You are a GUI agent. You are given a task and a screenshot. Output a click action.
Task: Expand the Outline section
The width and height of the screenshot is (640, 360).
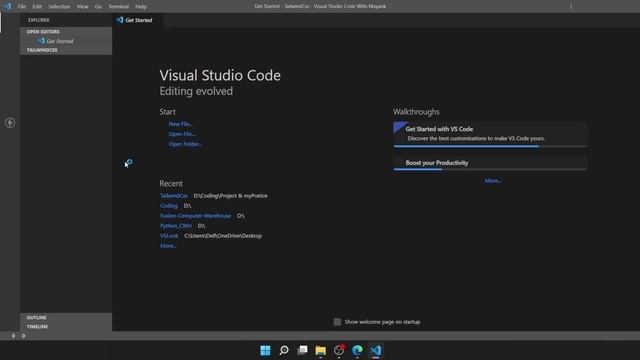coord(66,317)
